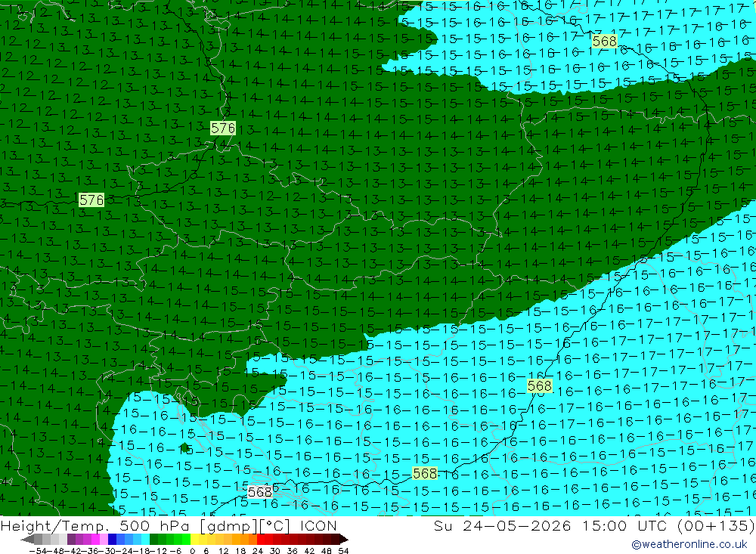Pick the orange swatch near 18
This screenshot has width=756, height=554.
click(x=244, y=540)
